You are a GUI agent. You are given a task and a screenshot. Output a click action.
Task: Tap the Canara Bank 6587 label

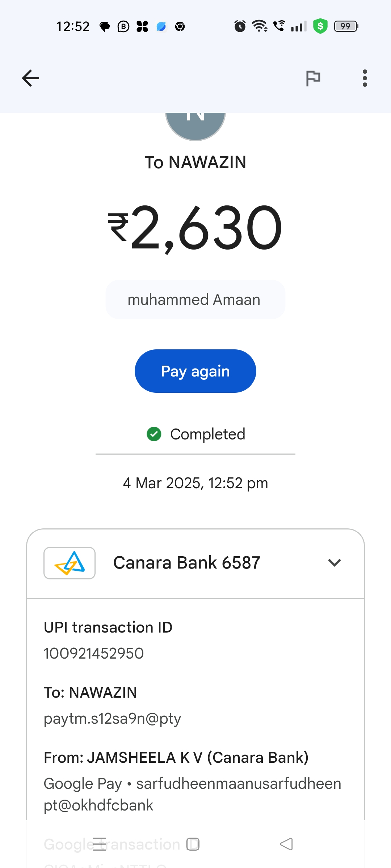pyautogui.click(x=186, y=563)
